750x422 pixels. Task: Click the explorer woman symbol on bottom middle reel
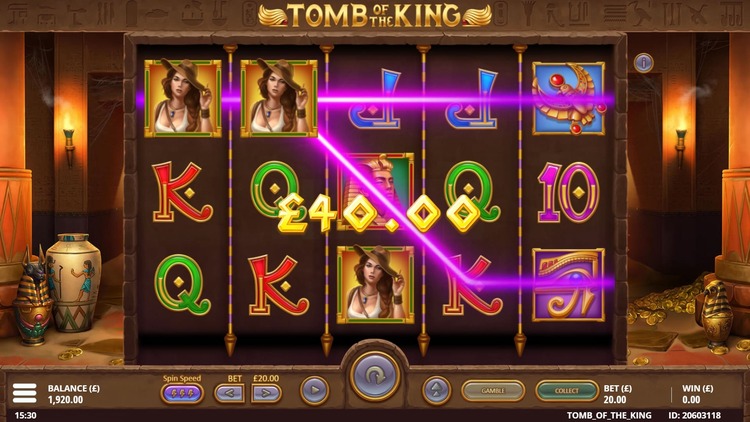click(x=375, y=285)
